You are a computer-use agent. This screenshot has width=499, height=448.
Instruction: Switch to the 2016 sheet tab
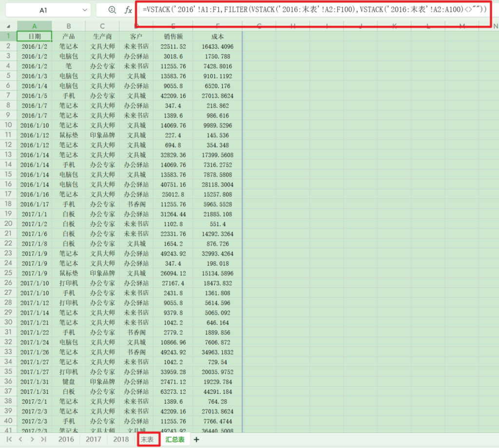point(66,439)
